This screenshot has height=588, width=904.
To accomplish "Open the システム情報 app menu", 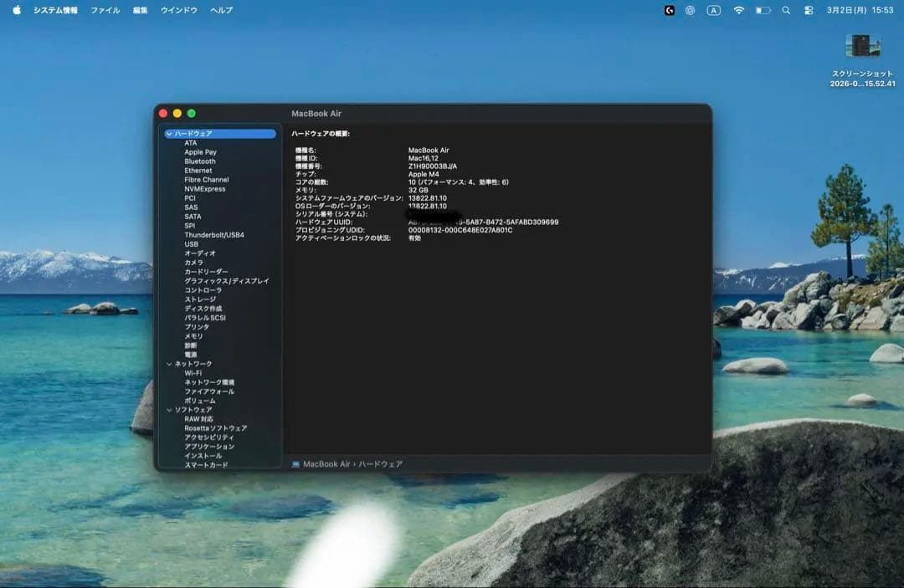I will (55, 10).
